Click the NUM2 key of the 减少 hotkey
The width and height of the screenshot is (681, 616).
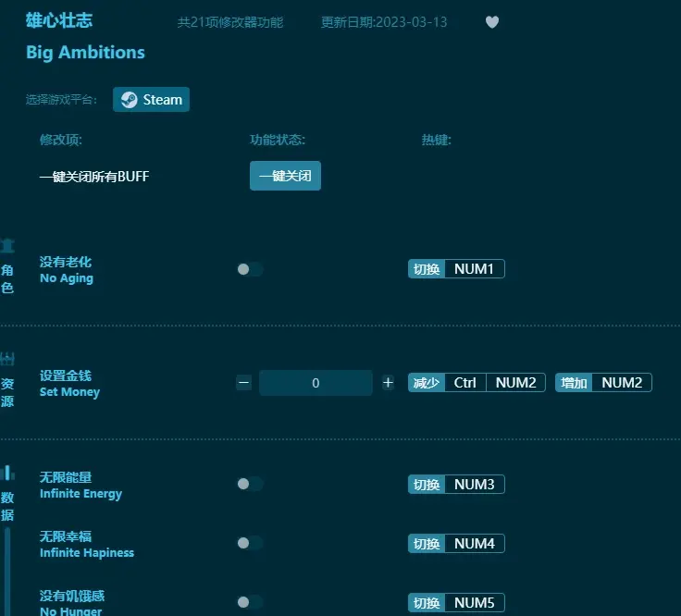pos(515,382)
